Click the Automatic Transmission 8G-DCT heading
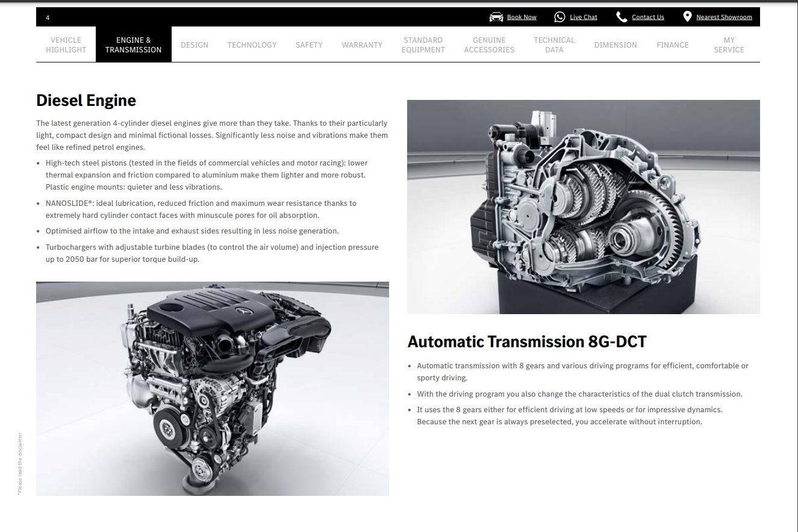Viewport: 798px width, 532px height. coord(527,342)
